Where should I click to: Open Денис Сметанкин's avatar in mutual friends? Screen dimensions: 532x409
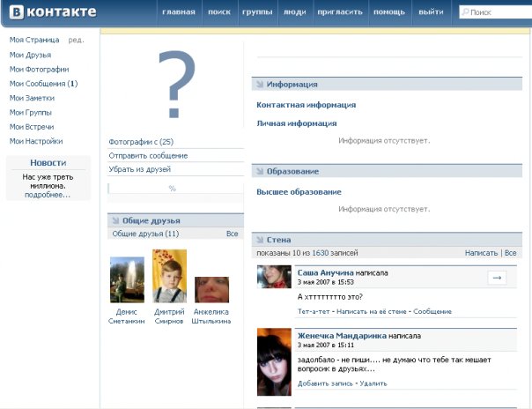[127, 279]
